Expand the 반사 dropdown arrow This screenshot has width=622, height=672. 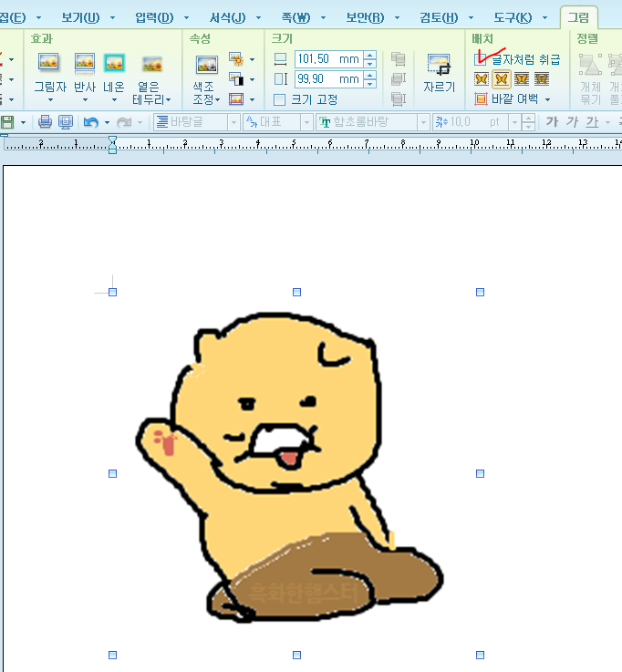coord(85,100)
